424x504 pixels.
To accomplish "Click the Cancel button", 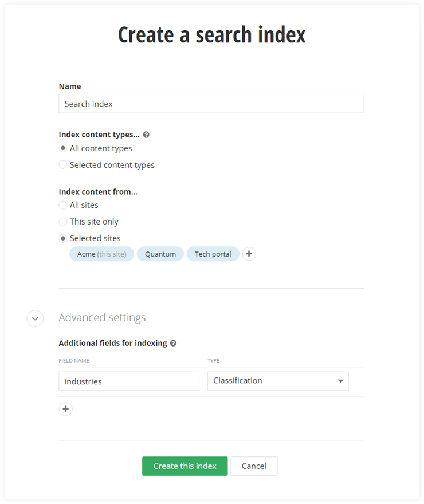I will [254, 466].
